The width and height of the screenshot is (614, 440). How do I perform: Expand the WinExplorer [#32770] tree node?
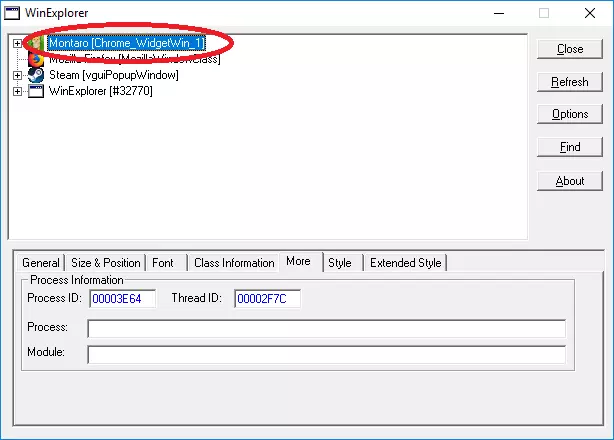(17, 91)
